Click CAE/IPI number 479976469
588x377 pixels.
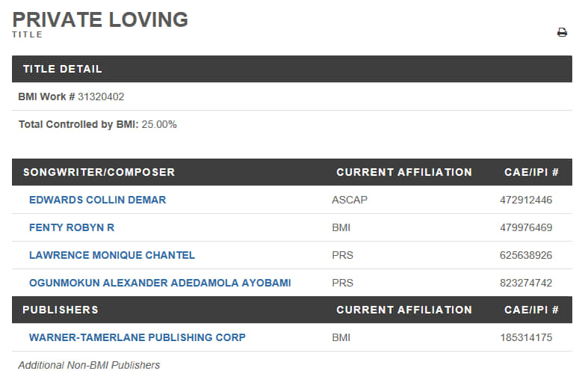(526, 227)
